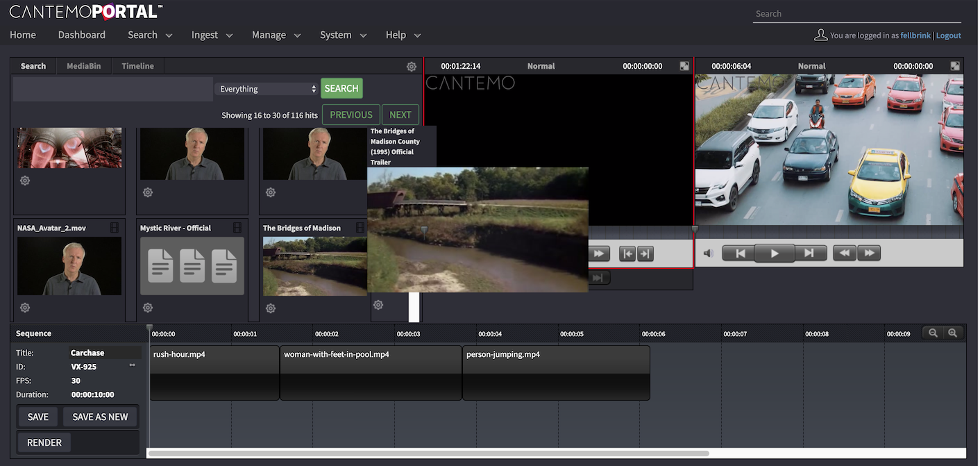Select the rush-hour.mp4 clip
The image size is (980, 466).
214,373
